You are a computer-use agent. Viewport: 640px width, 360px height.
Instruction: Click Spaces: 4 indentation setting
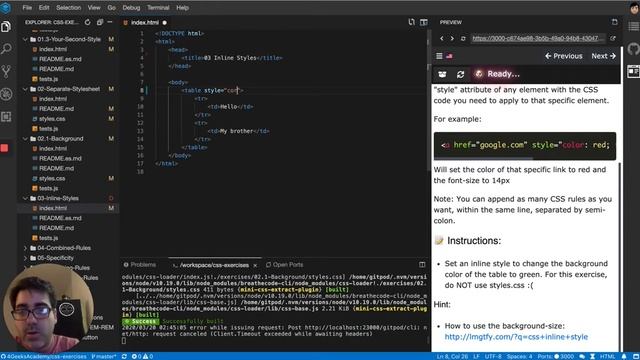coord(519,356)
